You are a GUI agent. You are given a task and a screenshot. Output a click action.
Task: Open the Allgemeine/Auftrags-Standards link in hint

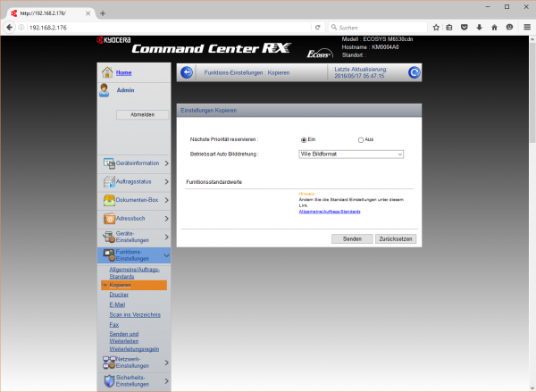point(330,211)
